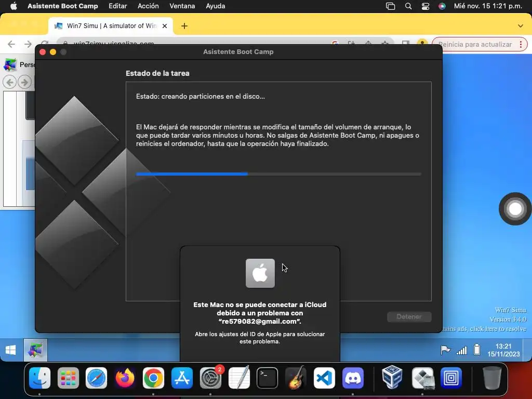Open the Ventana menu
Screen dimensions: 532x399
coord(182,6)
